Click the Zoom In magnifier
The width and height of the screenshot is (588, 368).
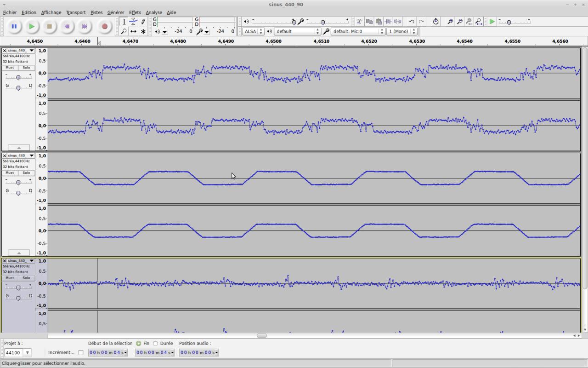(450, 22)
